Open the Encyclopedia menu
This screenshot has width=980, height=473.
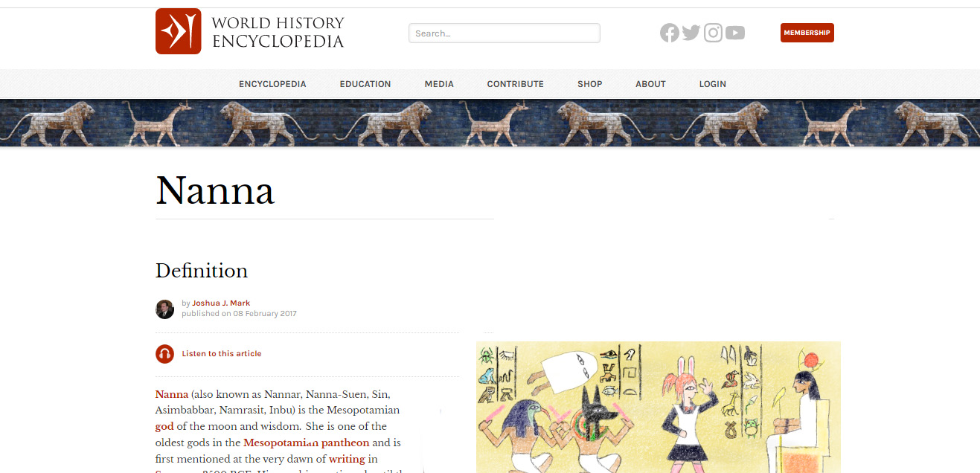pyautogui.click(x=272, y=84)
